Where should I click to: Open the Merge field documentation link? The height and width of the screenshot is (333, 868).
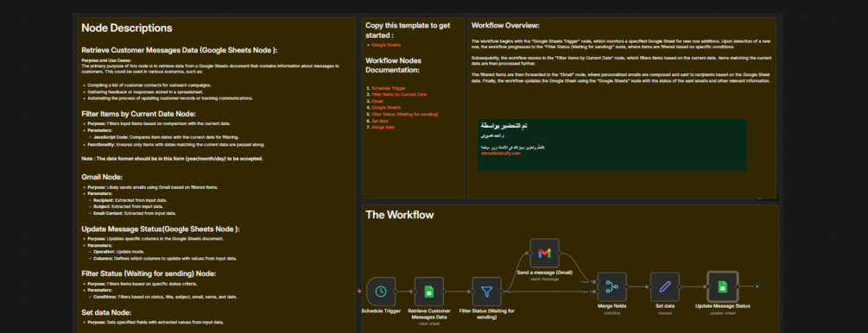pos(383,127)
